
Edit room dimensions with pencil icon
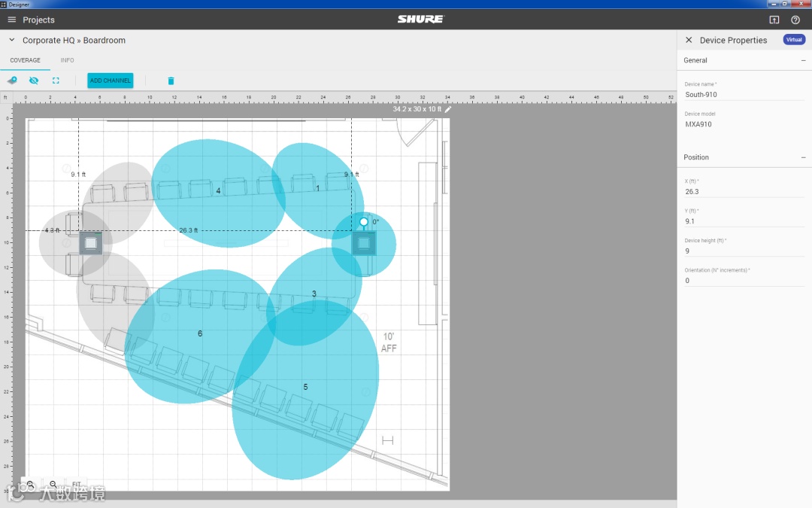[448, 109]
